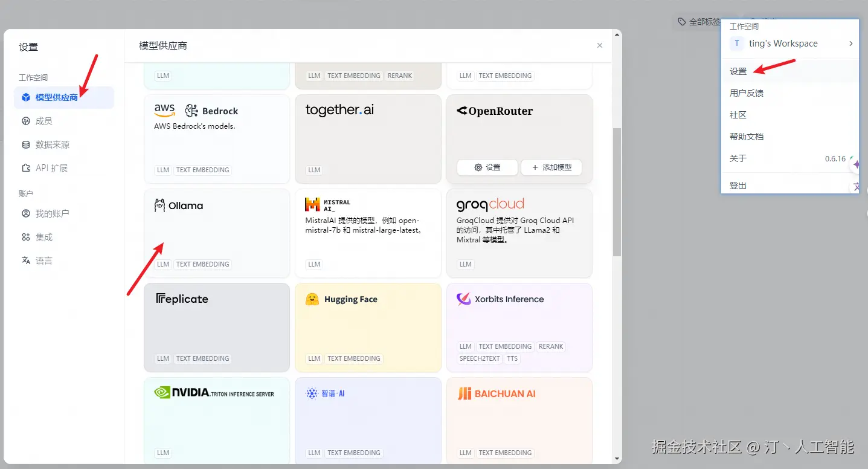
Task: Click LLM tag on NVIDIA Triton card
Action: [x=163, y=453]
